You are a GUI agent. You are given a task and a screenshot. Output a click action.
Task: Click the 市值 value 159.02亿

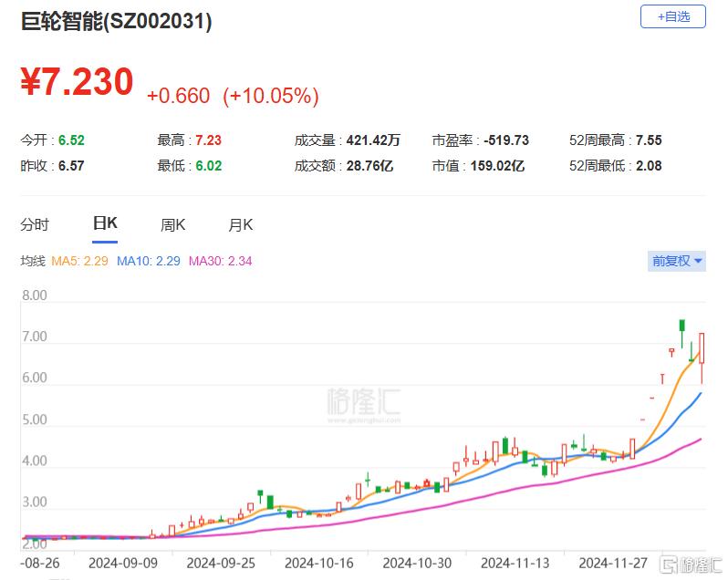point(498,166)
